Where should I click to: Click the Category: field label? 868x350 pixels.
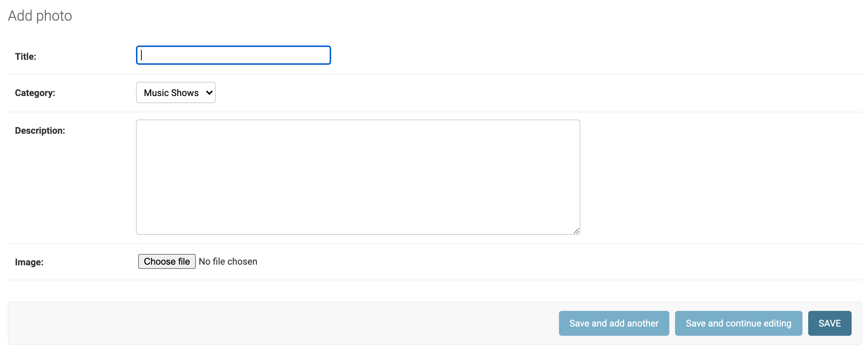point(35,93)
